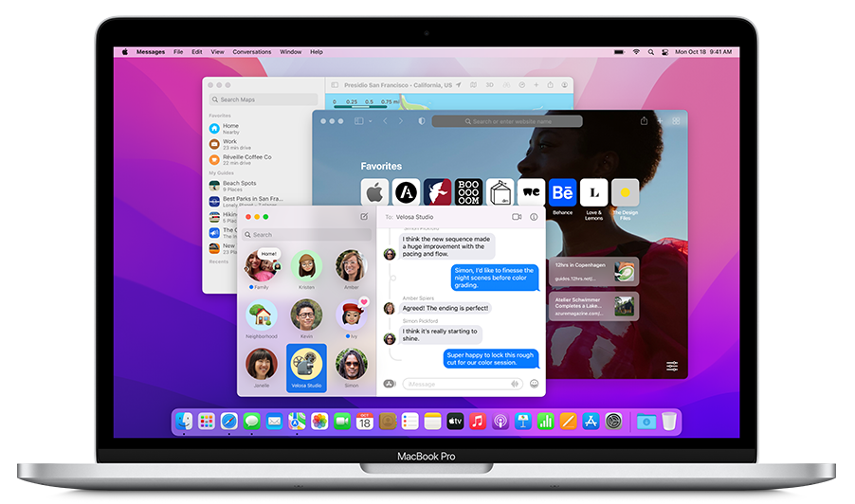Open the Family pinned conversation
This screenshot has width=855, height=504.
pos(262,270)
